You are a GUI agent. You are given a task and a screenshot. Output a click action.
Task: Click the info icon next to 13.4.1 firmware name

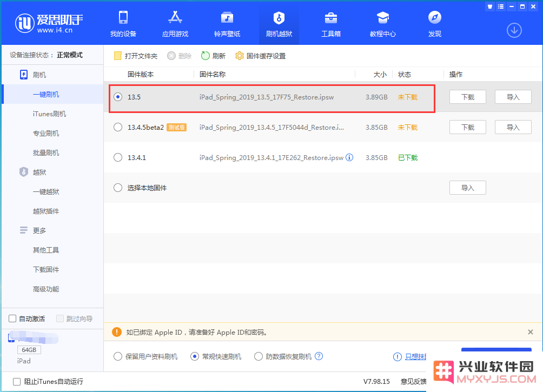349,157
